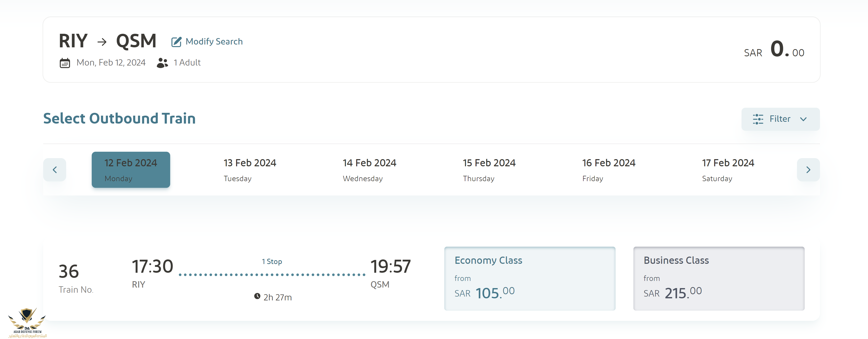Viewport: 868px width, 339px height.
Task: Show later dates with right arrow
Action: tap(808, 170)
